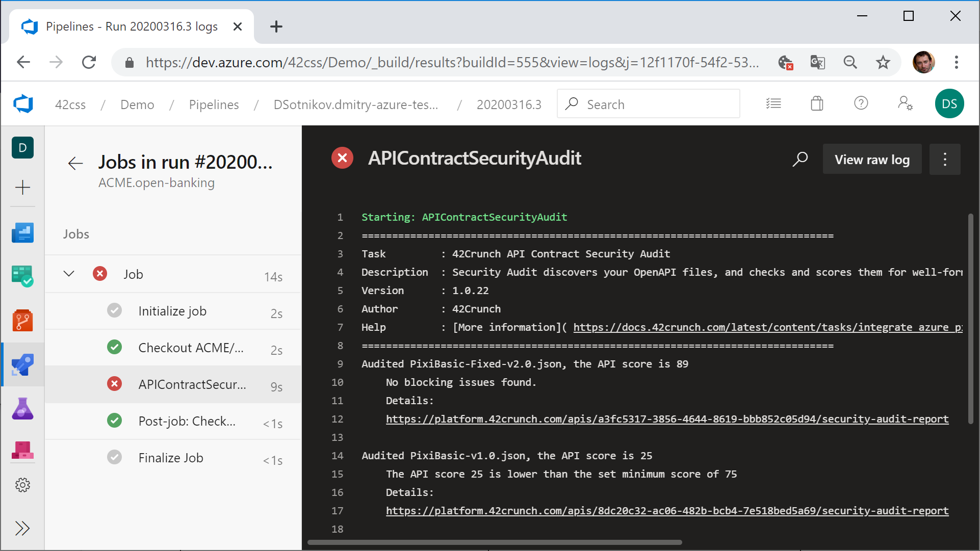Open a new browser tab
The width and height of the screenshot is (980, 551).
tap(276, 27)
